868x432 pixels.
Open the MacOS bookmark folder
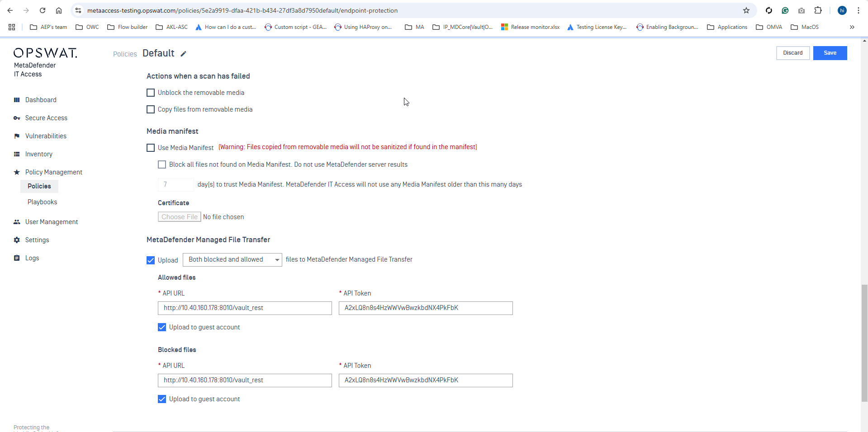pos(805,27)
